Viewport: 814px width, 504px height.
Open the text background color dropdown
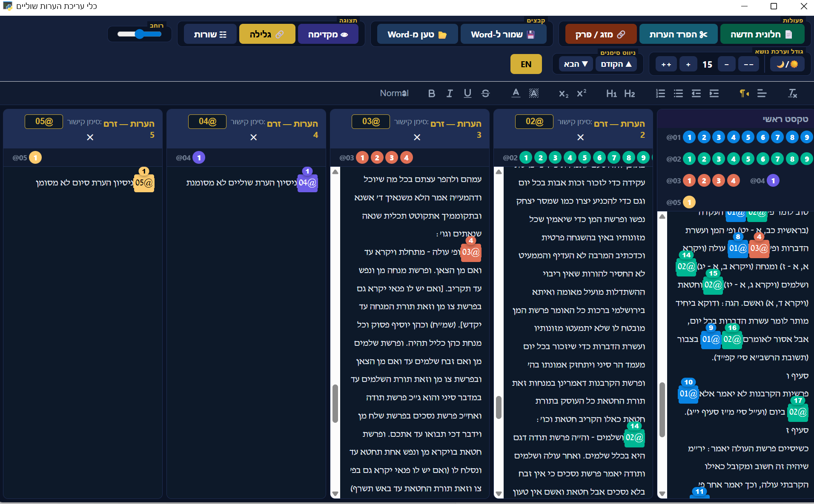click(x=533, y=94)
